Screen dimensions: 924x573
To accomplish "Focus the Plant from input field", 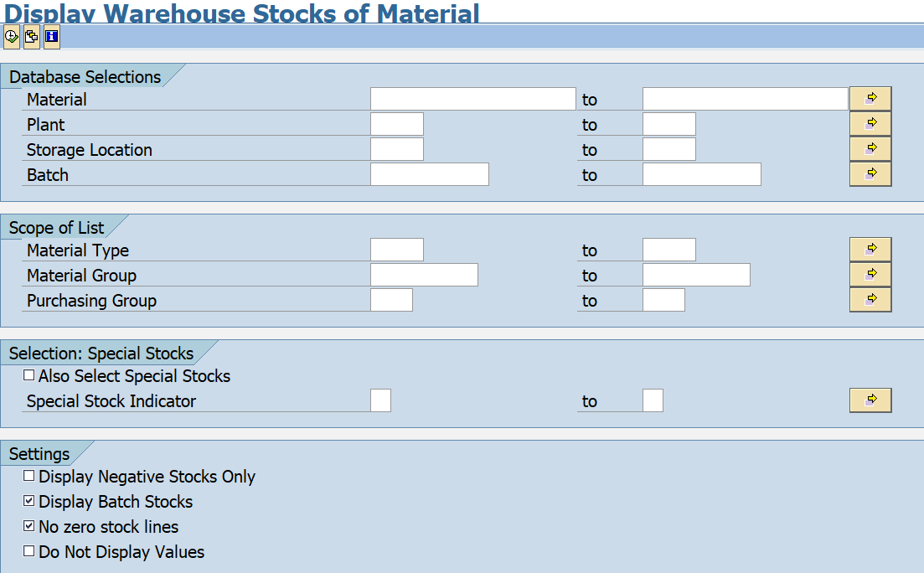I will coord(397,124).
